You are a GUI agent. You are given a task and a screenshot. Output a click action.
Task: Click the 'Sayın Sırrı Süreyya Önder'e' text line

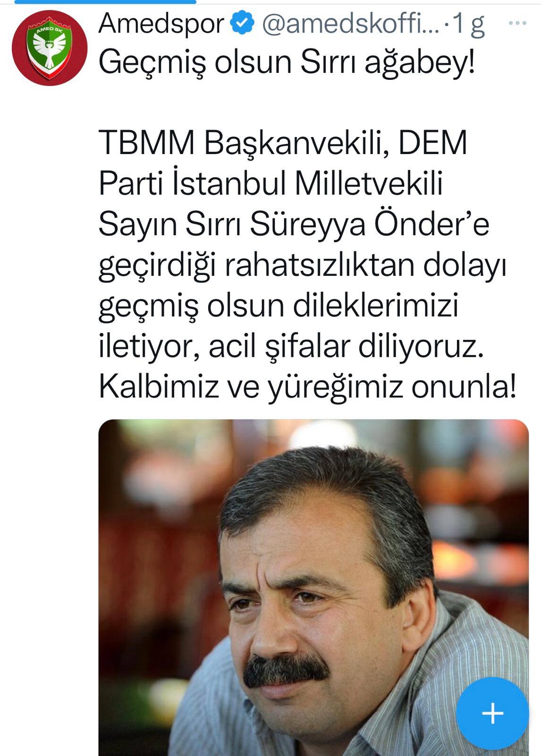tap(294, 224)
